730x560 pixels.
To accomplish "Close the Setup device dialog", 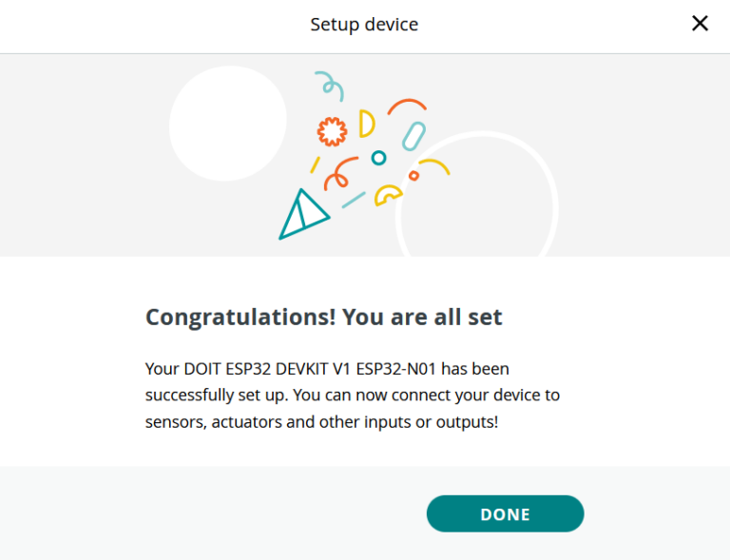I will pos(700,24).
